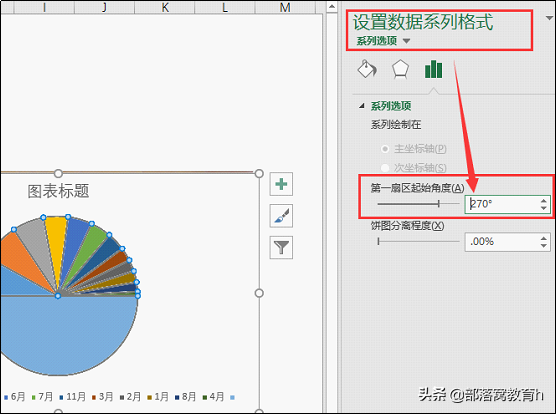Image resolution: width=556 pixels, height=414 pixels.
Task: Click the green plus Chart Elements button
Action: pos(281,184)
